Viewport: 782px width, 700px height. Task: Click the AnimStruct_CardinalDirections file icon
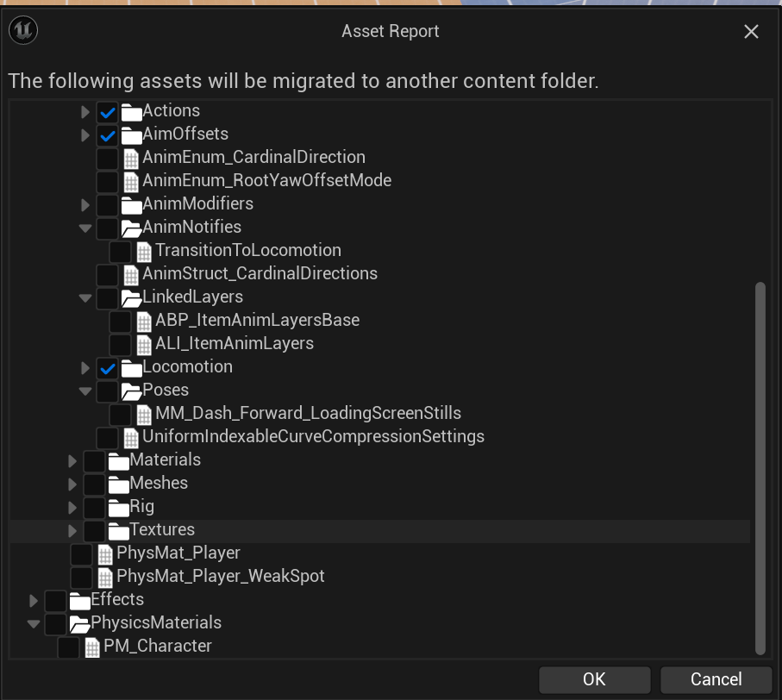tap(131, 275)
